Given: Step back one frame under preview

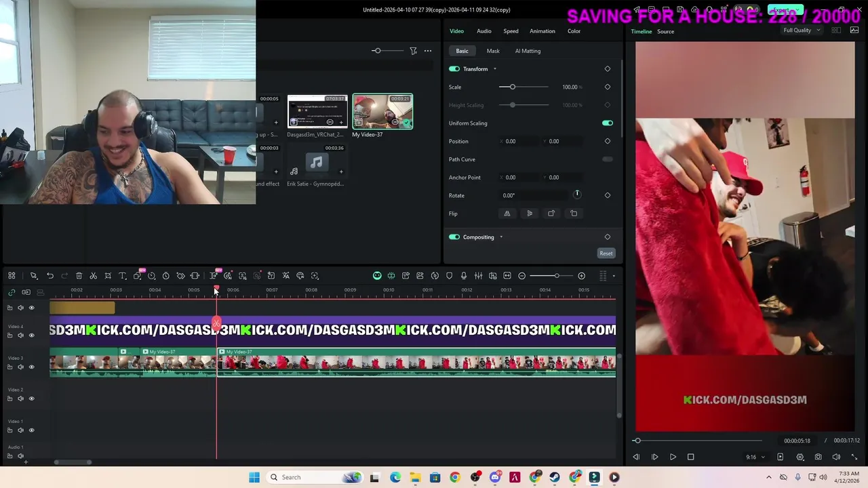Looking at the screenshot, I should click(x=636, y=457).
